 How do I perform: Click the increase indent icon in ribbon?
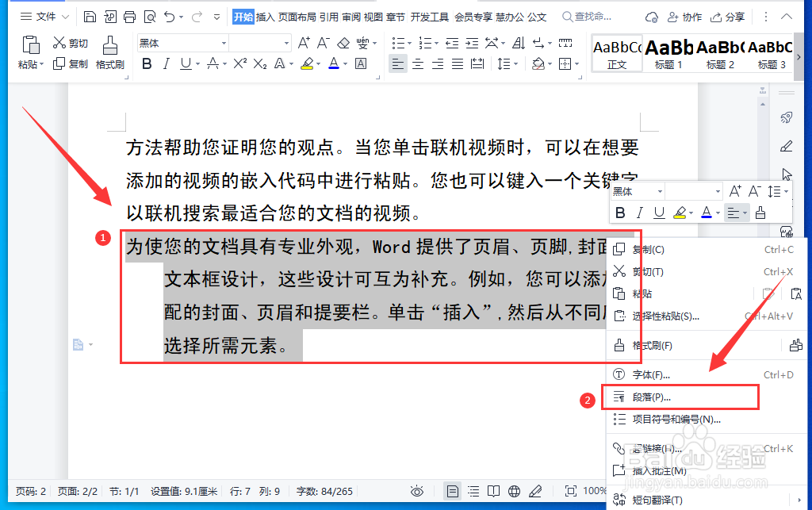[x=472, y=43]
